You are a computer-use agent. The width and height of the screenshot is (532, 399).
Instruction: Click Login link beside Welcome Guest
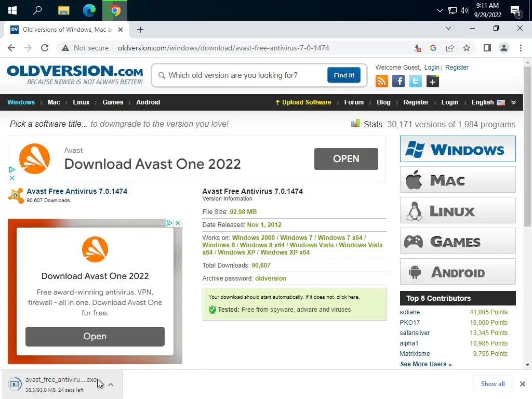pyautogui.click(x=432, y=67)
